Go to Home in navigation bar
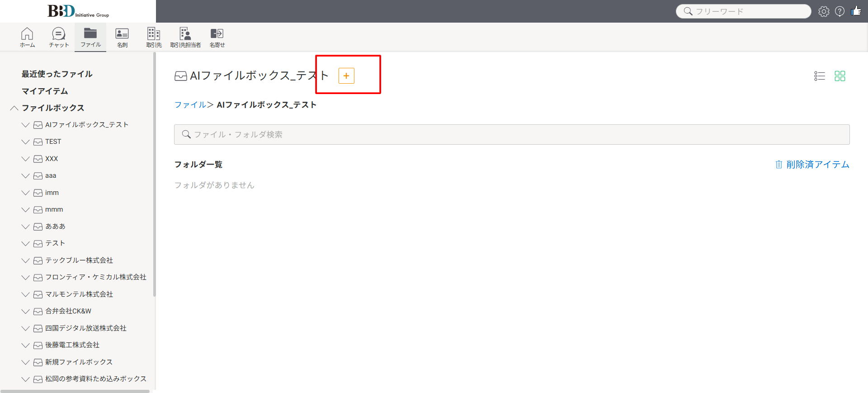 tap(27, 38)
